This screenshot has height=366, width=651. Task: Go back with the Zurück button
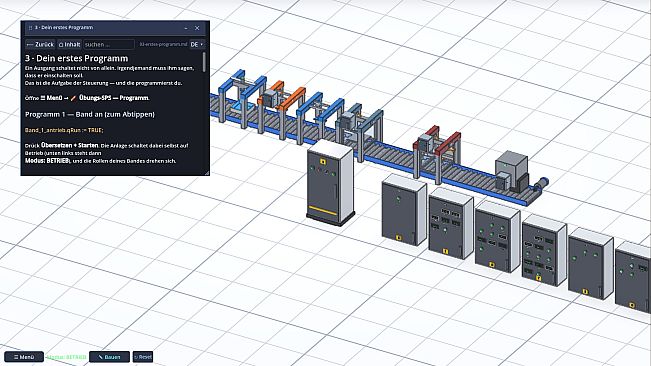[40, 44]
